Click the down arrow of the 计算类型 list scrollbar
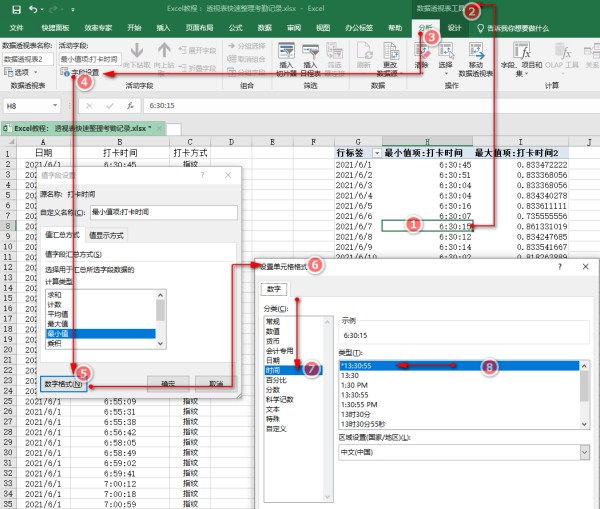Screen dimensions: 600x509 [x=160, y=343]
